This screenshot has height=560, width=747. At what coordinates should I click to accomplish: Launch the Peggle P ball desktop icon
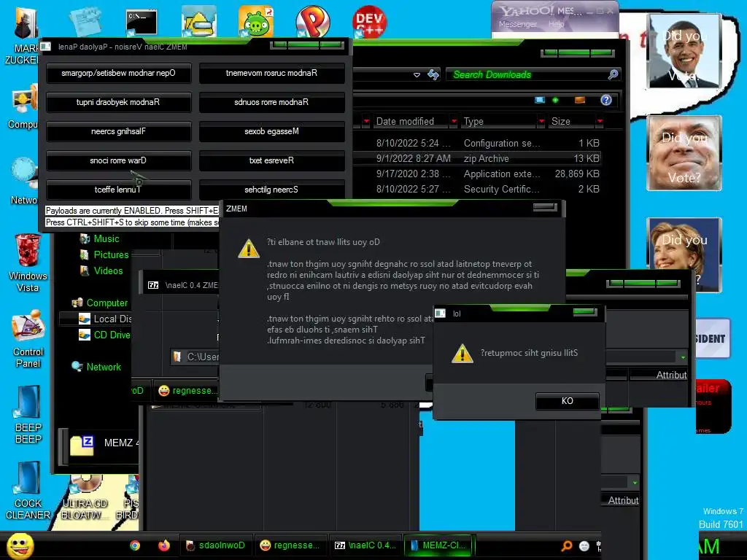pyautogui.click(x=312, y=21)
